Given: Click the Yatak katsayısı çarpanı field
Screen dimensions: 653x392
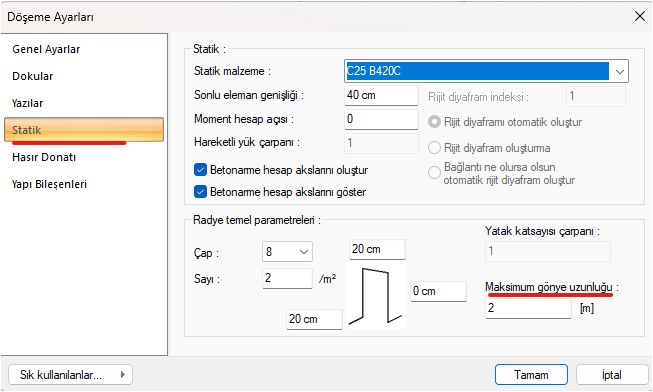Looking at the screenshot, I should pos(548,251).
